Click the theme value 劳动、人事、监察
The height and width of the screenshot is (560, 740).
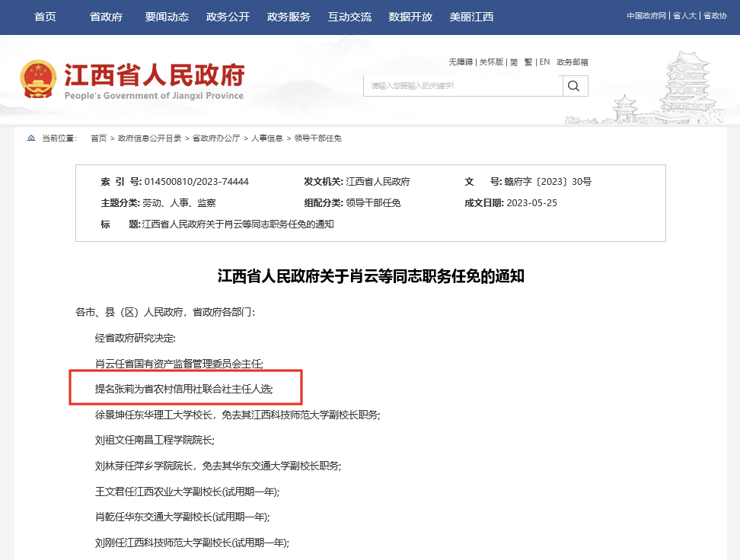[180, 203]
